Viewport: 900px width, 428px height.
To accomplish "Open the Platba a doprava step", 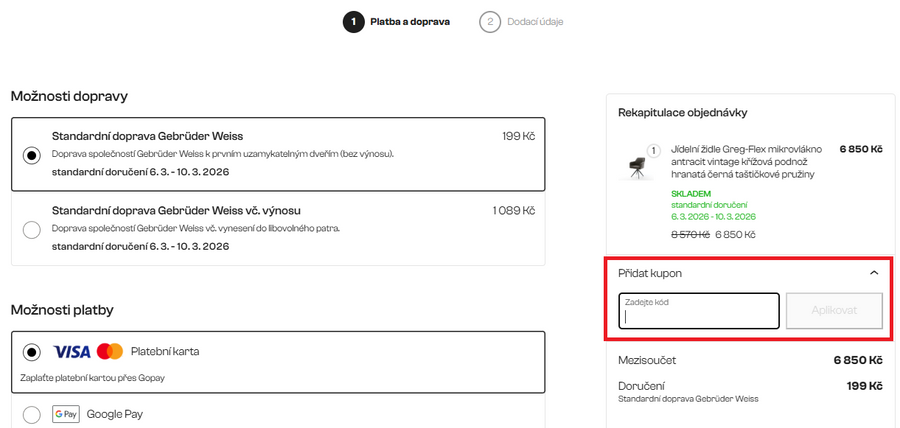I will tap(410, 22).
